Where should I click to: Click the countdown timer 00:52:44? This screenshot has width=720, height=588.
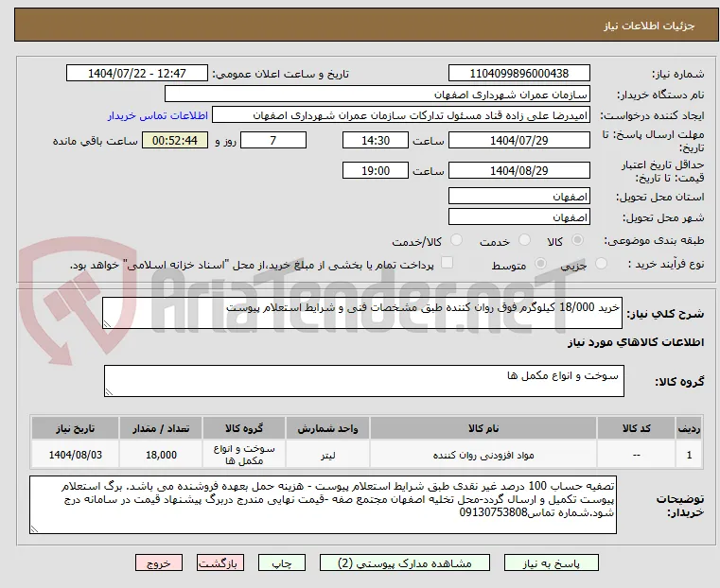click(174, 140)
